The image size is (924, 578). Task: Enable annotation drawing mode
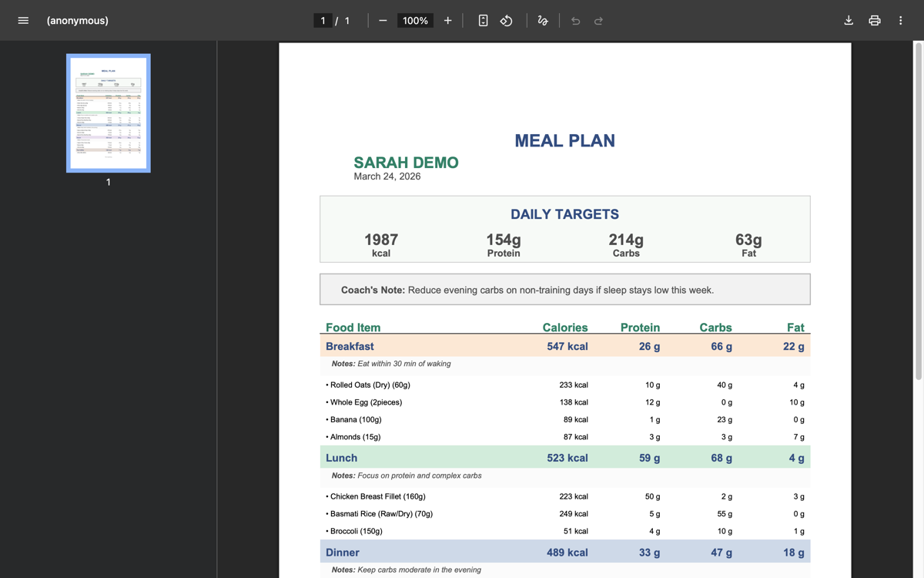pos(543,20)
